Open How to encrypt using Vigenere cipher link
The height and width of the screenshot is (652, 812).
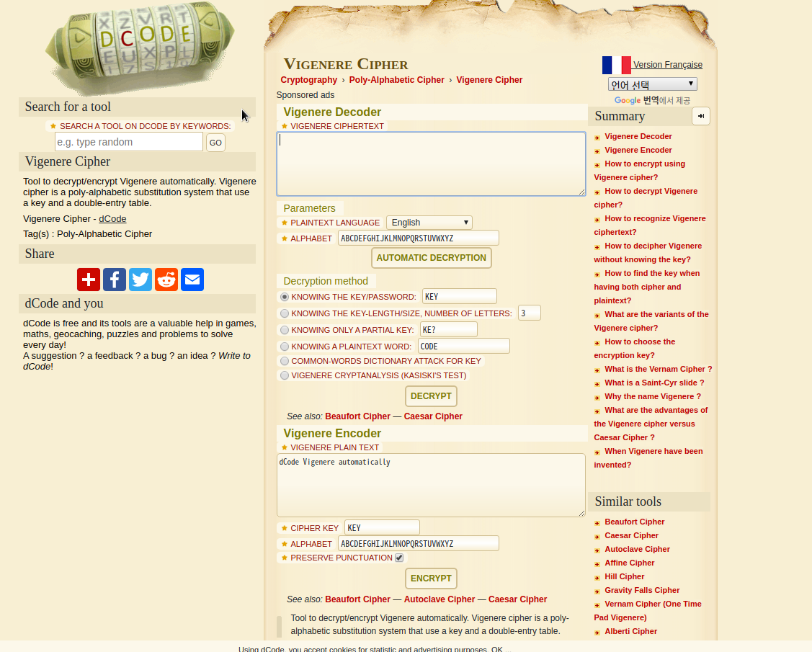pos(640,170)
